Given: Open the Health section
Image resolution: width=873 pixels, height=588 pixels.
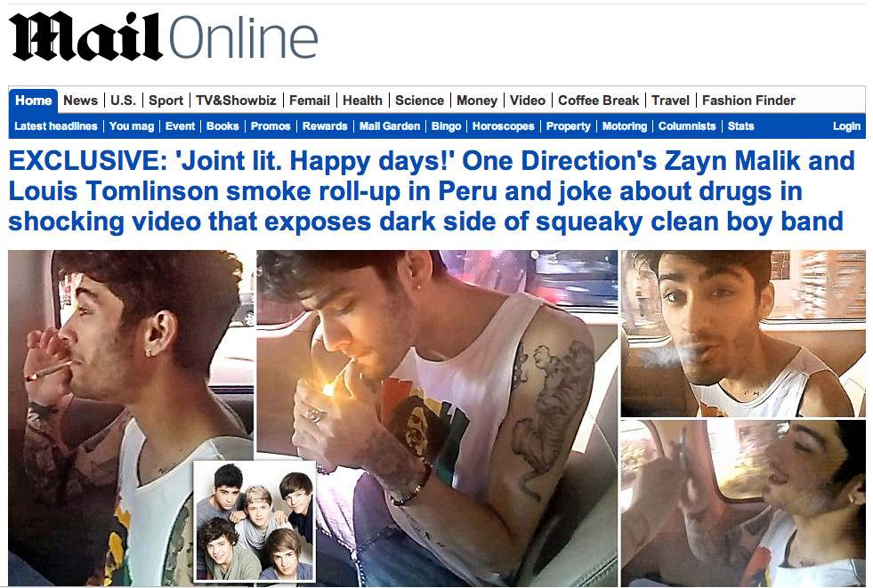Looking at the screenshot, I should (x=362, y=101).
